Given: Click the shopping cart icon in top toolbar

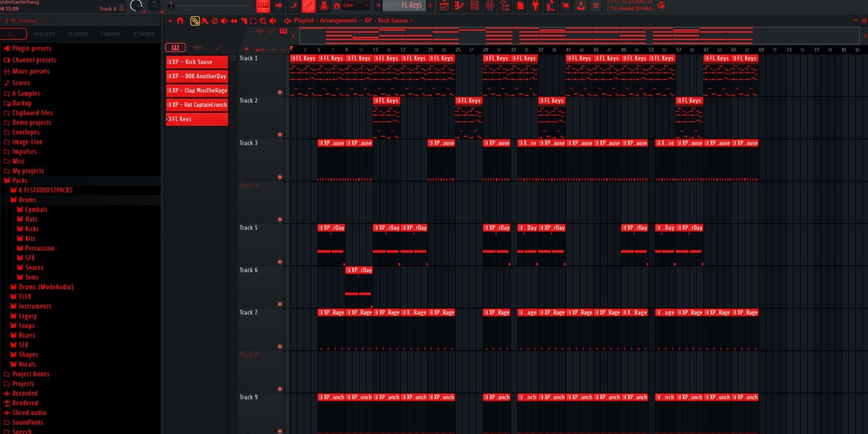Looking at the screenshot, I should click(596, 6).
